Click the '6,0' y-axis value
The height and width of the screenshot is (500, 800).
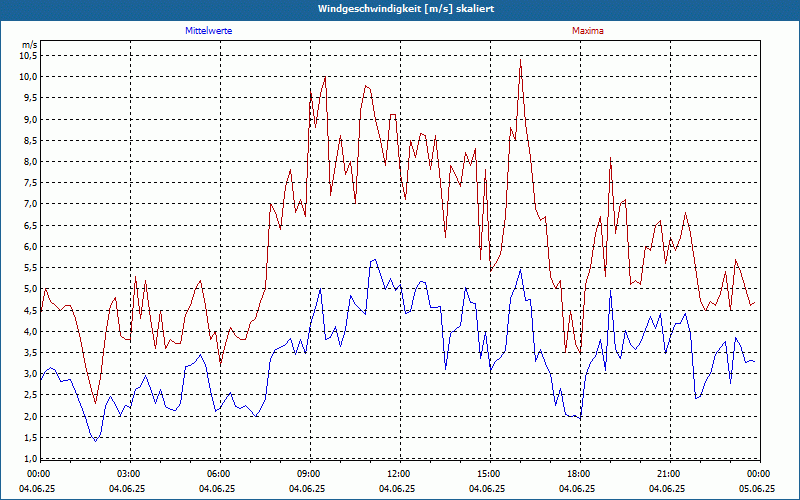tap(30, 247)
